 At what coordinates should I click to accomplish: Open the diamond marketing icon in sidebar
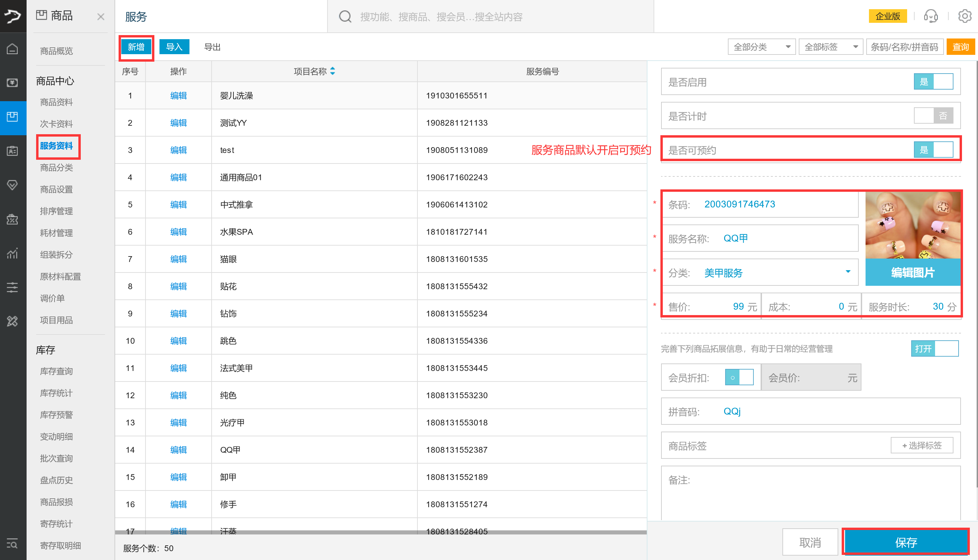12,185
